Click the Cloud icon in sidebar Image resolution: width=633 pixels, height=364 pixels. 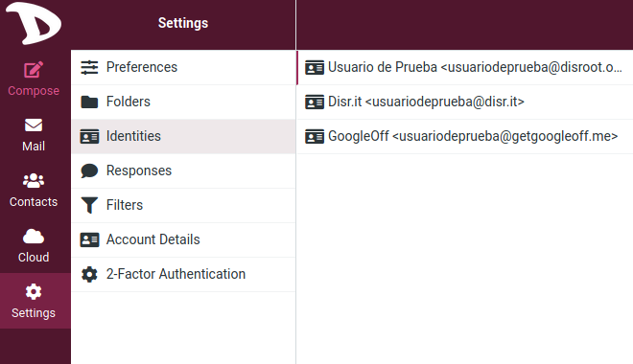[34, 237]
